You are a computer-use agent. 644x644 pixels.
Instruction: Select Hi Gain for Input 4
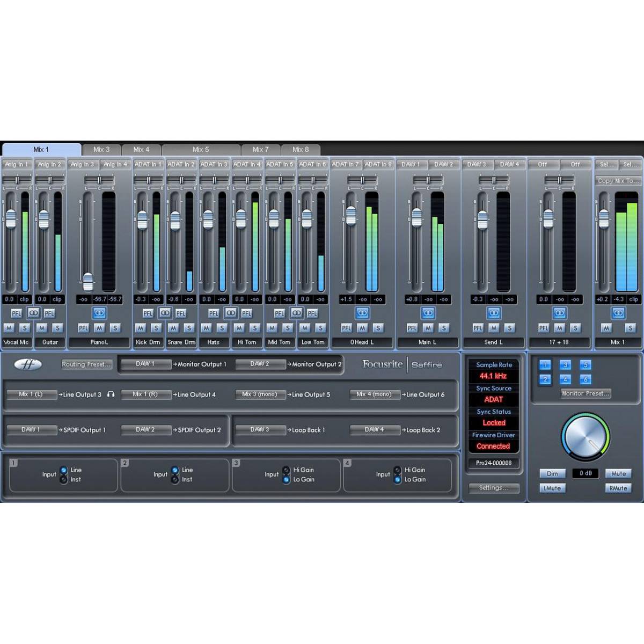coord(398,470)
